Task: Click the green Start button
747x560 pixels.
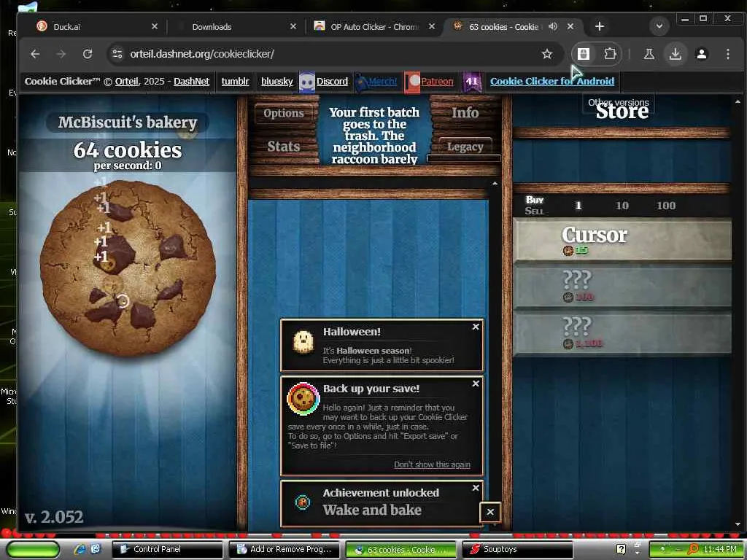Action: point(33,549)
